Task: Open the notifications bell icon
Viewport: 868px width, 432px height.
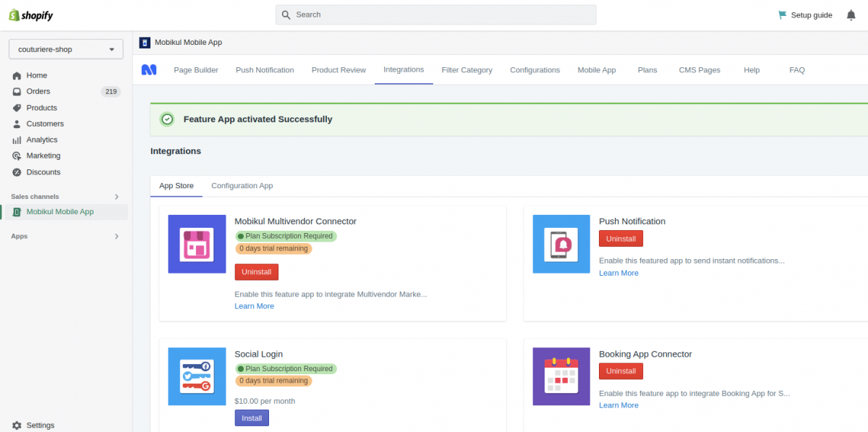Action: pyautogui.click(x=851, y=15)
